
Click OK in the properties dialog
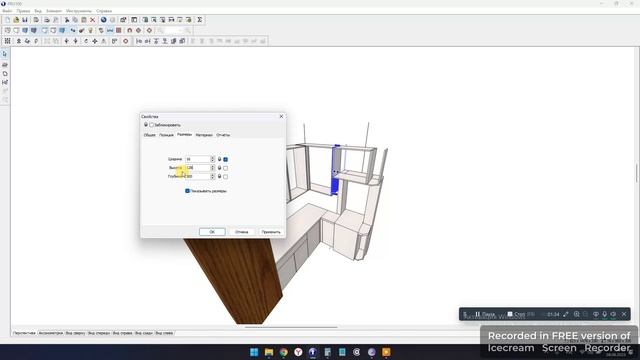(x=212, y=232)
